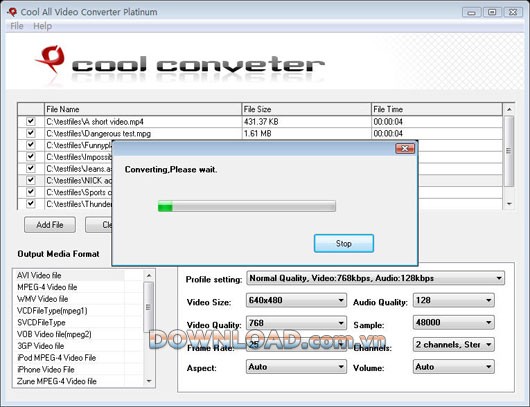Select the Dangerous test.mpg file row
The height and width of the screenshot is (407, 530).
pos(260,133)
